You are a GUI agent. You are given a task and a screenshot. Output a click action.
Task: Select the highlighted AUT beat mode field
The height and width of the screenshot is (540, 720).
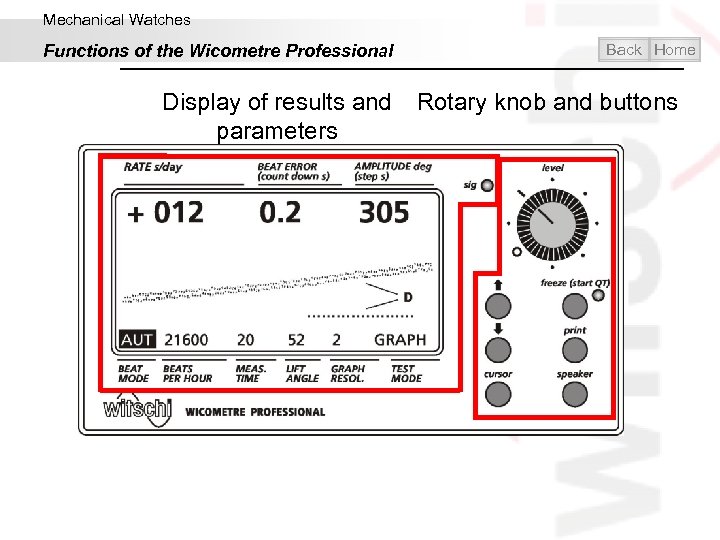coord(137,340)
